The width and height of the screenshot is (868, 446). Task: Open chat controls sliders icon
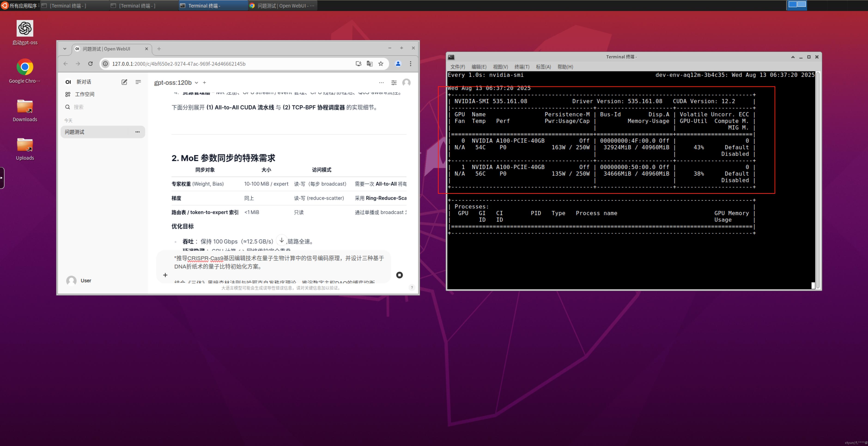(x=394, y=82)
